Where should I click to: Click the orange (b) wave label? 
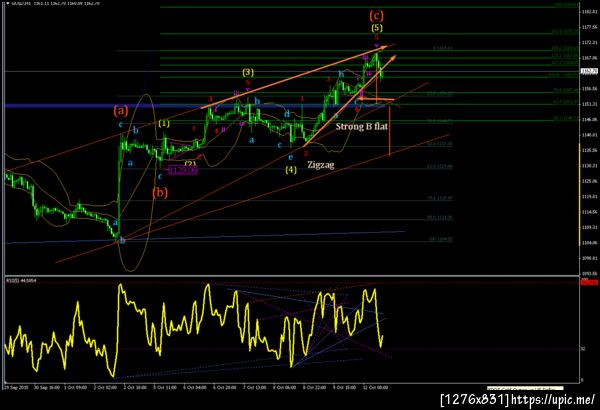(160, 193)
